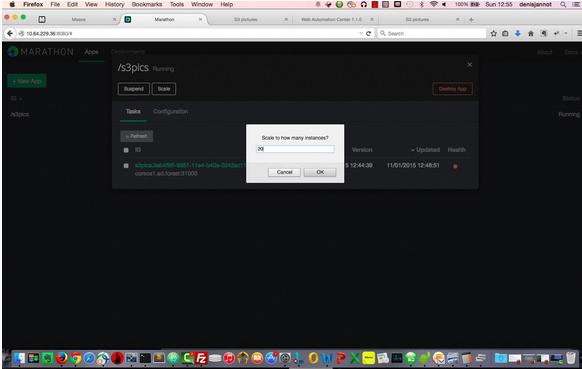The height and width of the screenshot is (369, 582).
Task: Open the Window menu
Action: [x=202, y=4]
